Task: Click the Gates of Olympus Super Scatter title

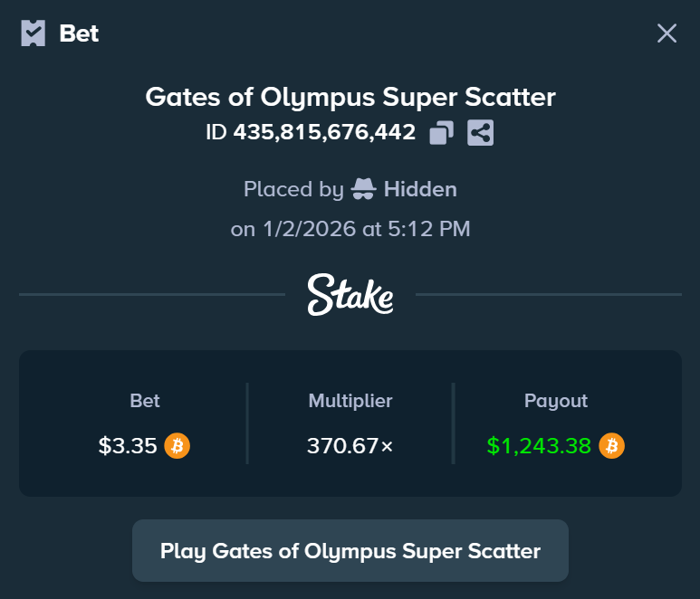Action: coord(350,97)
